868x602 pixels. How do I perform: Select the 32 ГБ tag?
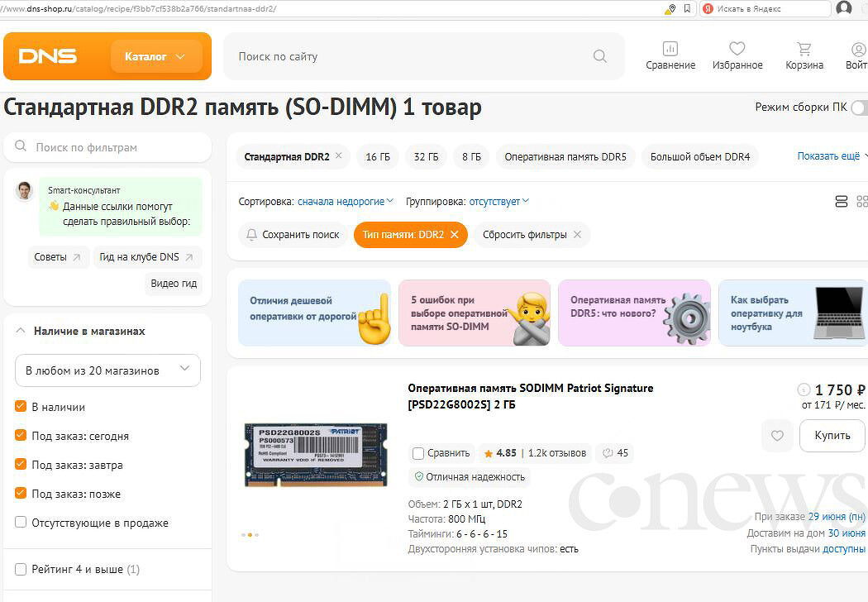pyautogui.click(x=426, y=157)
